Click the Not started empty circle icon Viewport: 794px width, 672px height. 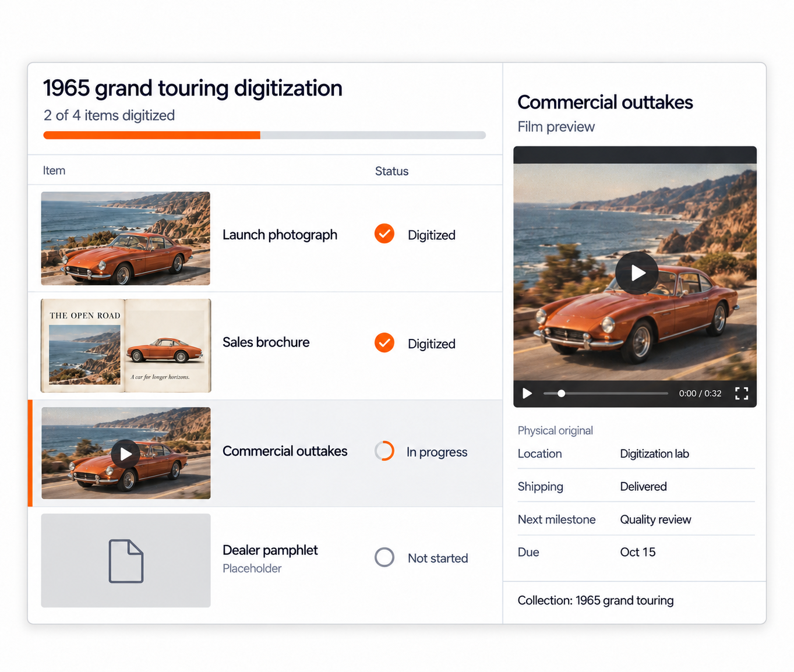(384, 557)
